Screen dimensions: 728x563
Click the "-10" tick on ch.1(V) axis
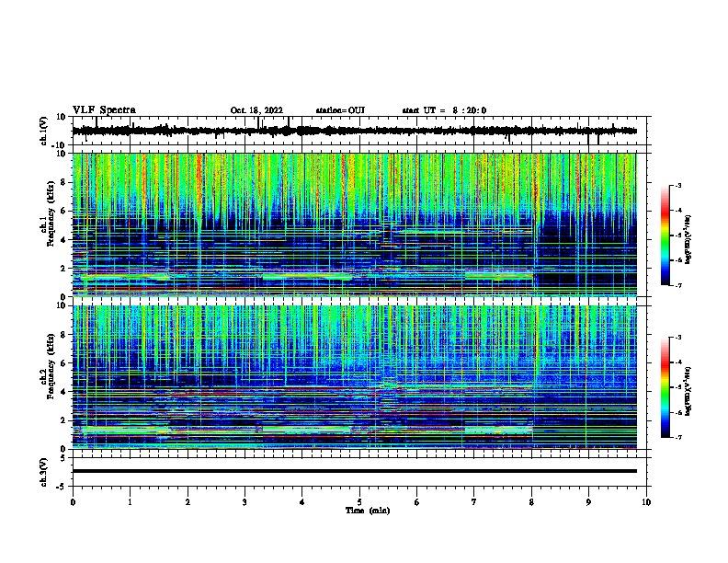(x=59, y=145)
